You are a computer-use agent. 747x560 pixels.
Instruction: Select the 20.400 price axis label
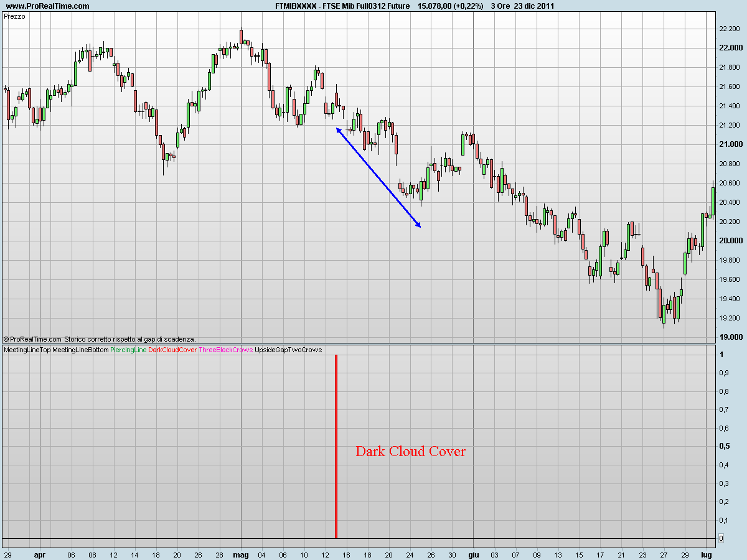pos(730,202)
